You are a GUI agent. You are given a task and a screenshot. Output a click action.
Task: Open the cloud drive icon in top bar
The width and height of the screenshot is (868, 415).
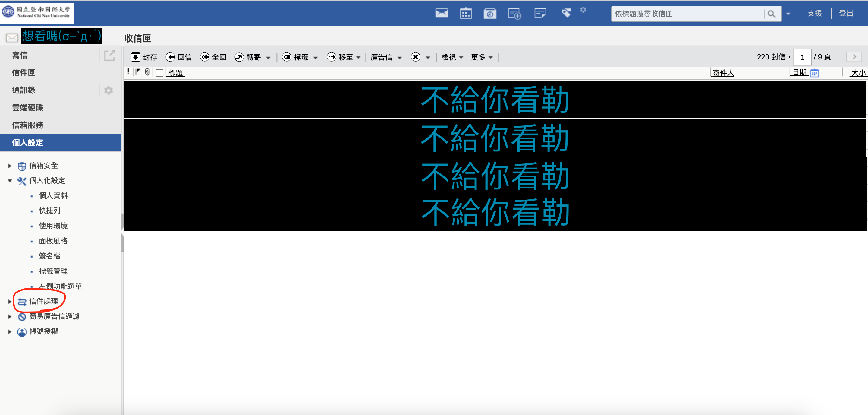coord(489,14)
